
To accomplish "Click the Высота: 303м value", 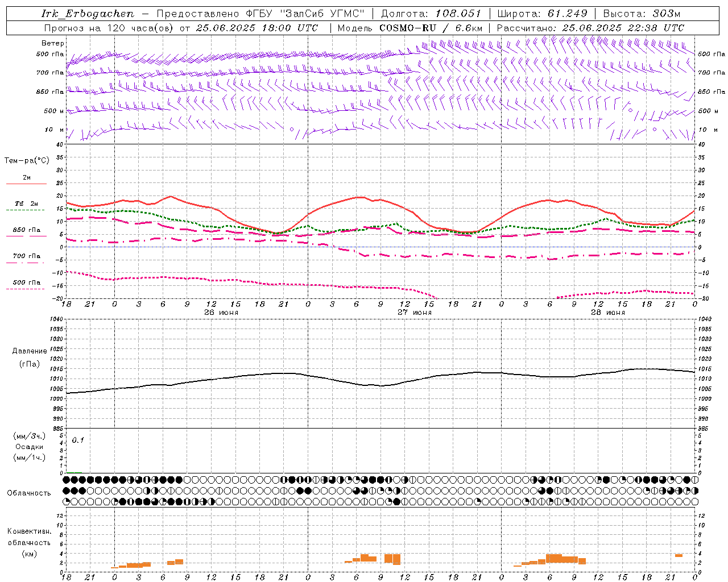I will point(642,14).
